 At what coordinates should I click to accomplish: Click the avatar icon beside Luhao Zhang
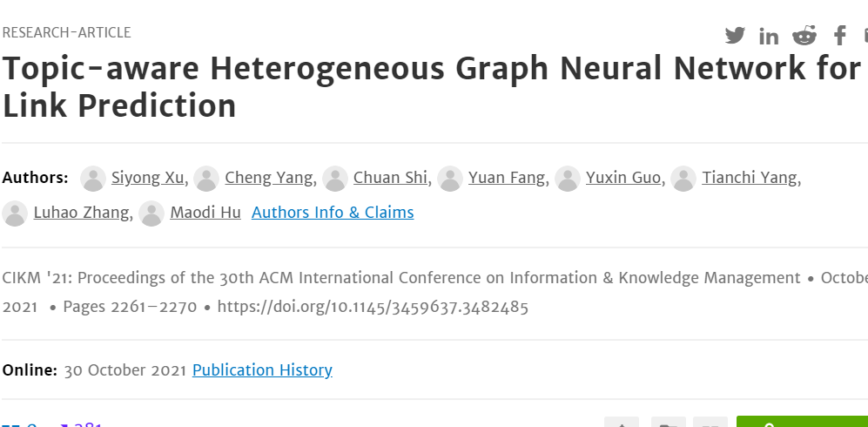click(x=15, y=213)
